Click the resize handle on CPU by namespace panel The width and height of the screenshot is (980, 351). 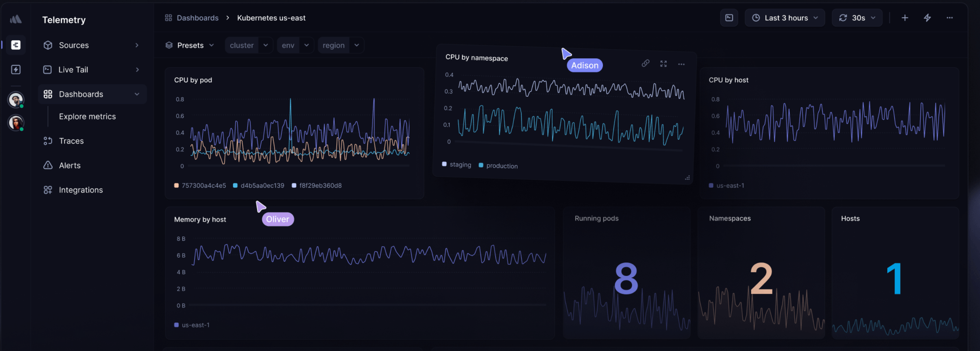click(687, 178)
